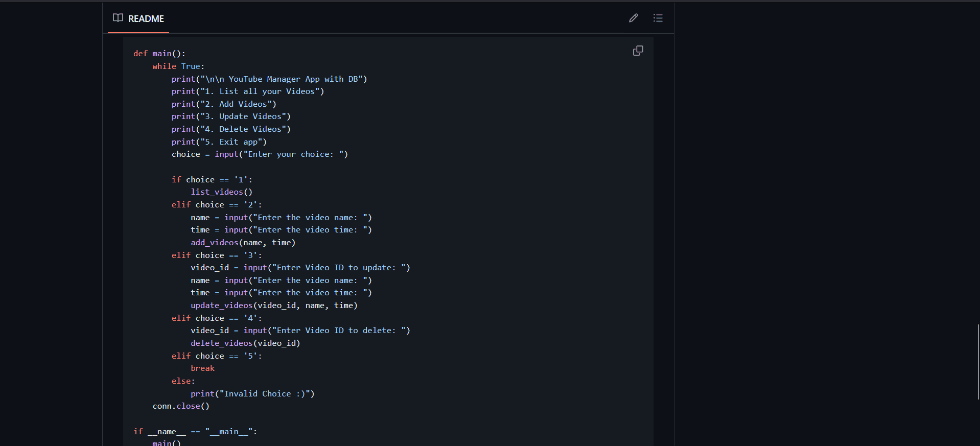This screenshot has height=446, width=980.
Task: Click 'update_videos(video_id, name, time)' line
Action: pos(274,306)
